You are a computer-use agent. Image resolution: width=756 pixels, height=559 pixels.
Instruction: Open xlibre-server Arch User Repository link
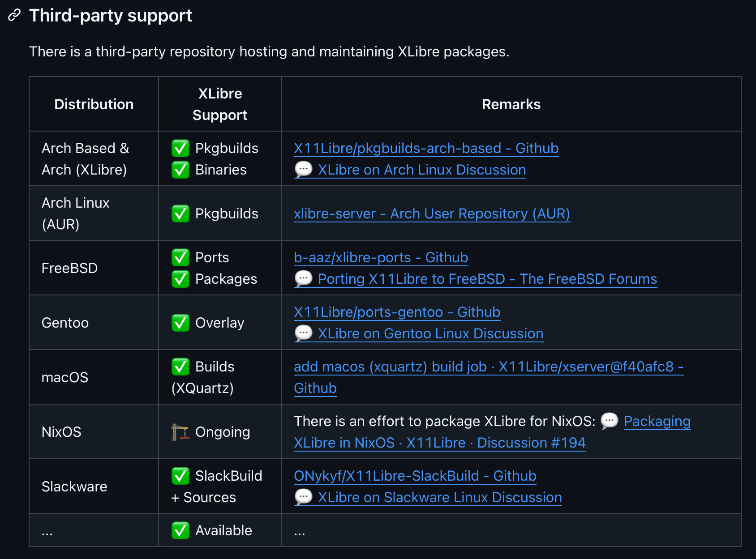click(432, 213)
